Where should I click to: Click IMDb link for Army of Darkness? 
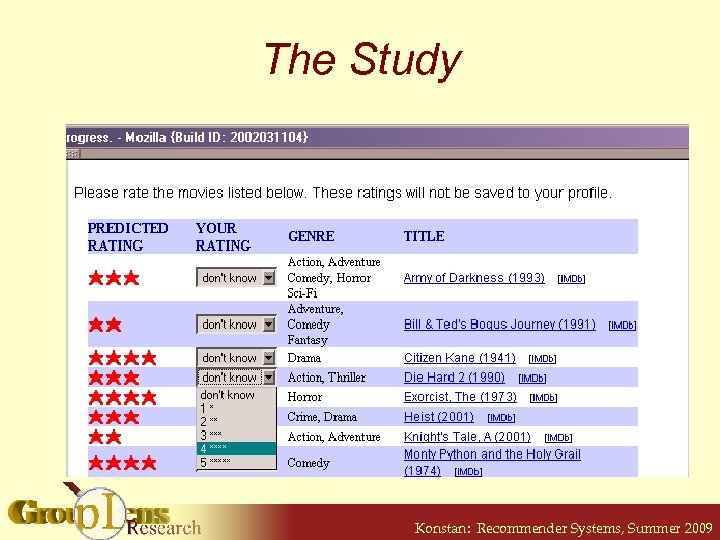coord(571,279)
